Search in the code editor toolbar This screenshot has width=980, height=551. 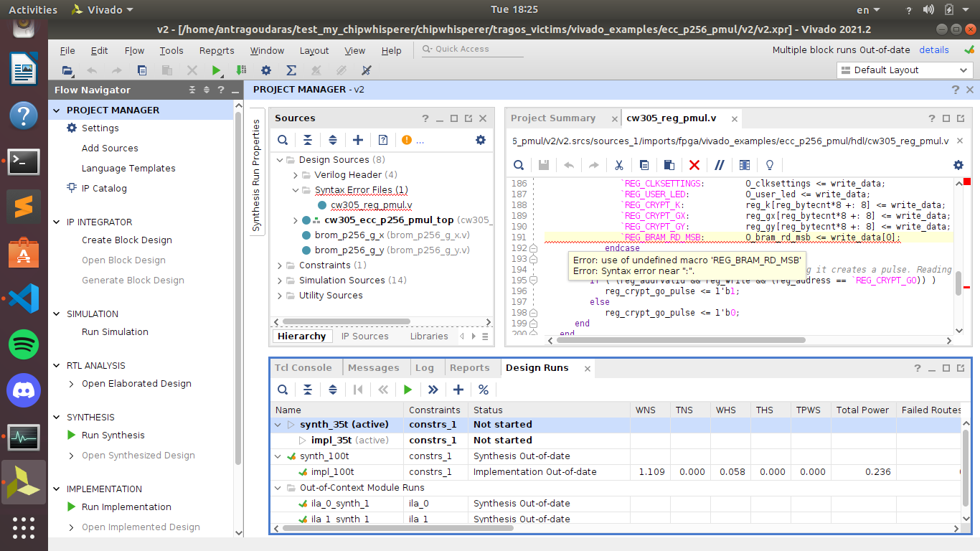(x=519, y=165)
